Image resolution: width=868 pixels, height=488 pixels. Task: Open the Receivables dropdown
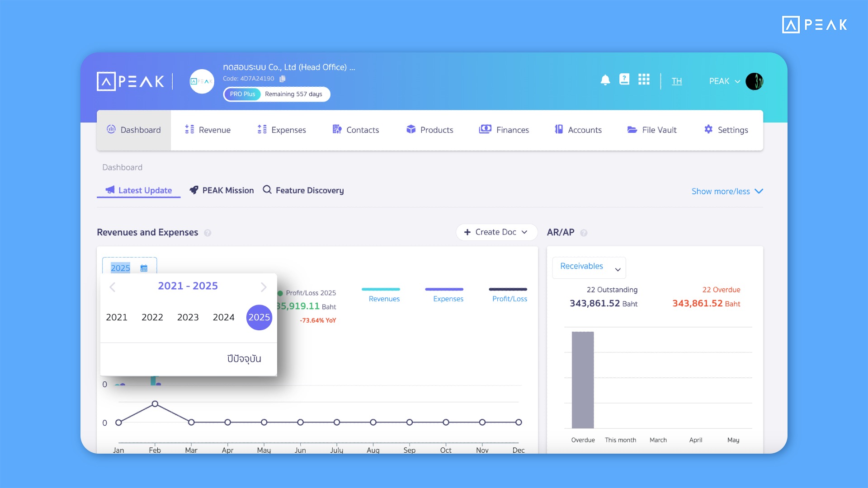point(588,267)
